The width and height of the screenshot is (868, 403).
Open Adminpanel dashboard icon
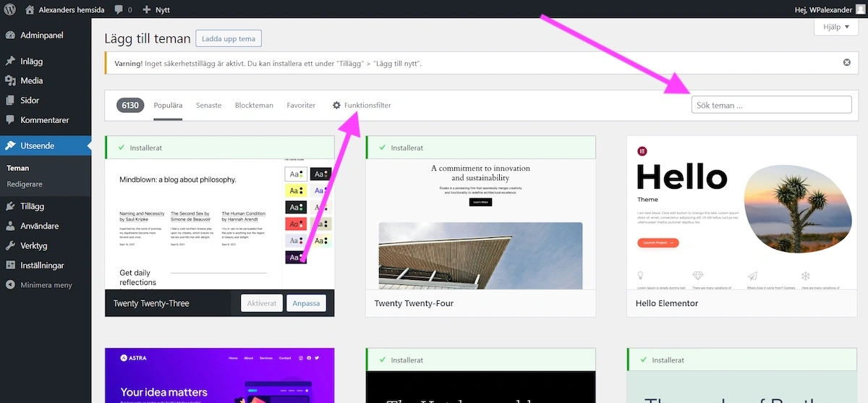[x=10, y=35]
